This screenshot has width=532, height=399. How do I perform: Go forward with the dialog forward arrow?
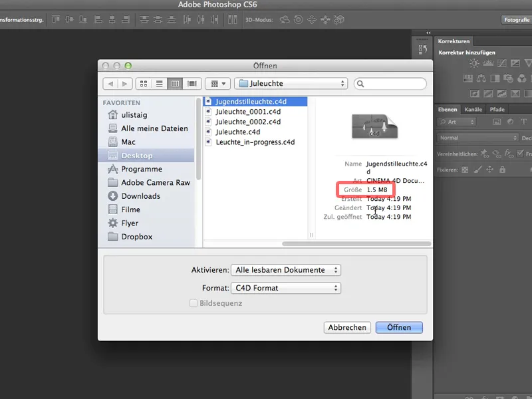click(x=125, y=84)
